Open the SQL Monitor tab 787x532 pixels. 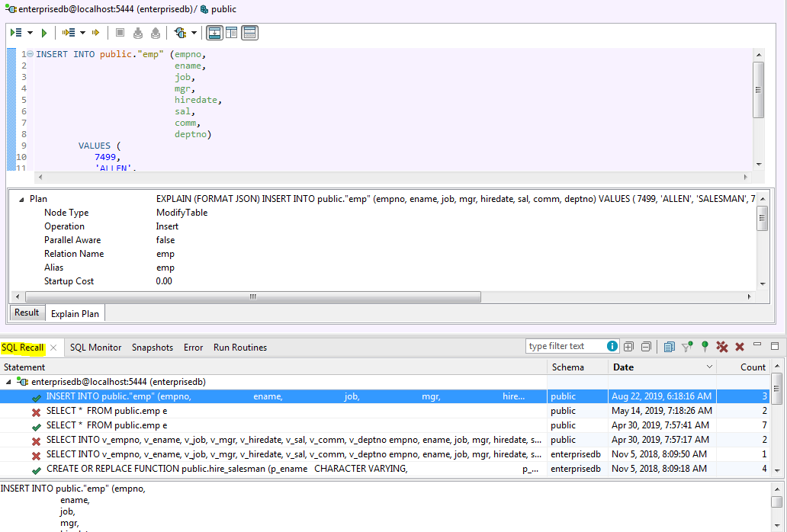95,348
